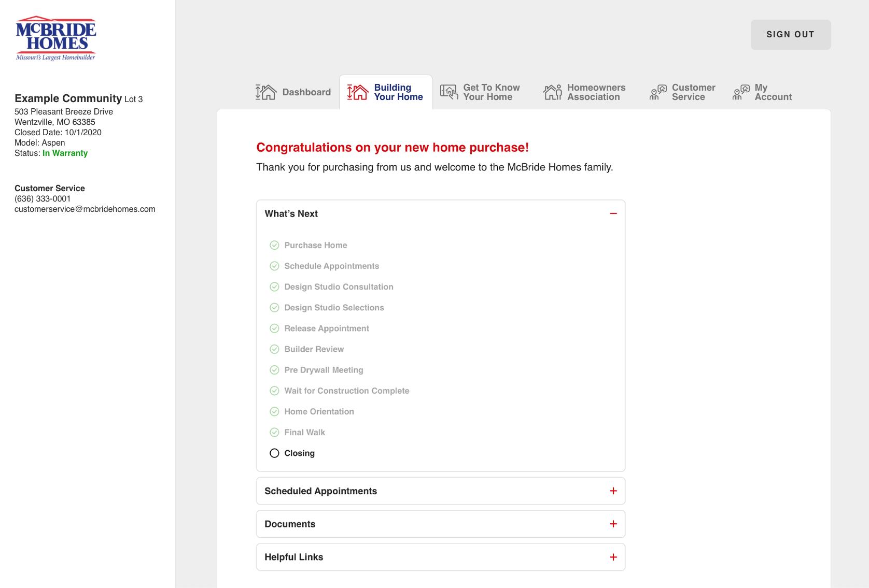Click the My Account icon
Viewport: 869px width, 588px height.
[x=741, y=92]
